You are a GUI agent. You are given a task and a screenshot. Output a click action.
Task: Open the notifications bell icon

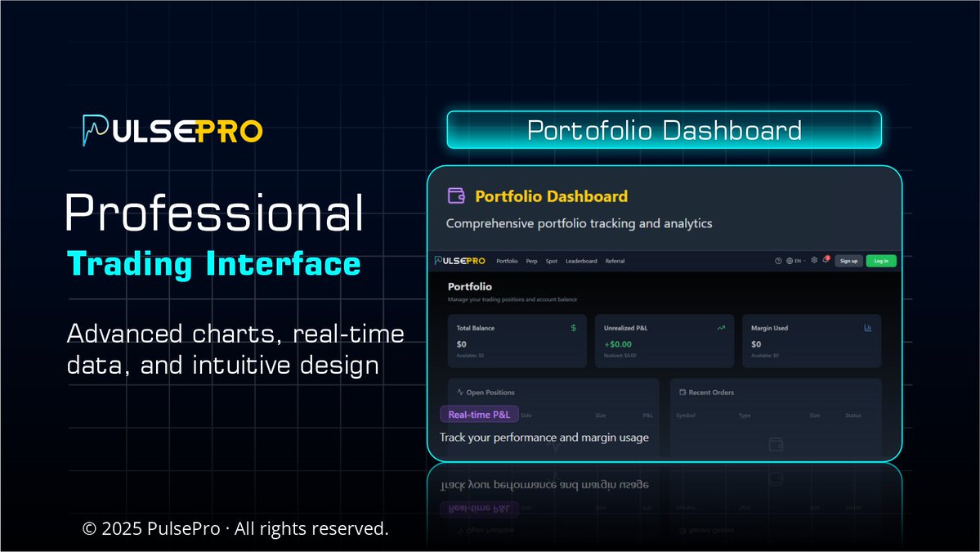826,260
